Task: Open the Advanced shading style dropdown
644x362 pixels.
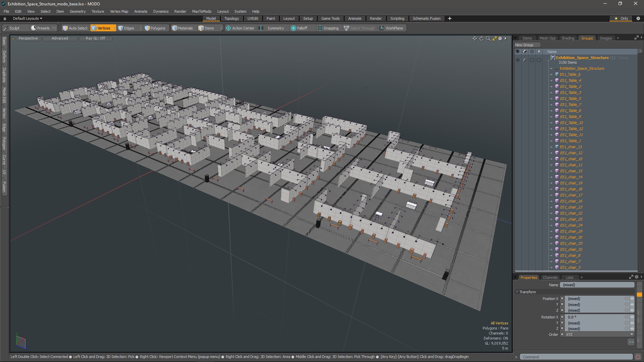Action: 60,39
